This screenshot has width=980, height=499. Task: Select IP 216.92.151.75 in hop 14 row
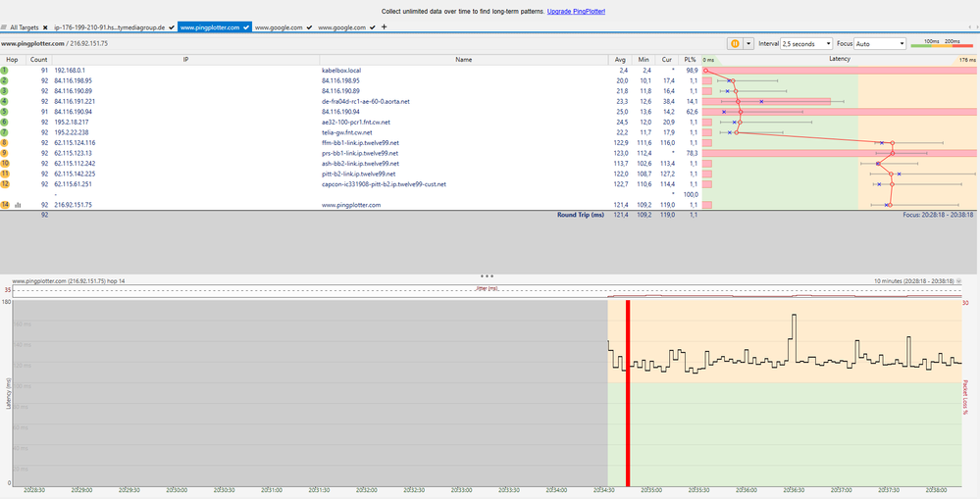pos(74,205)
